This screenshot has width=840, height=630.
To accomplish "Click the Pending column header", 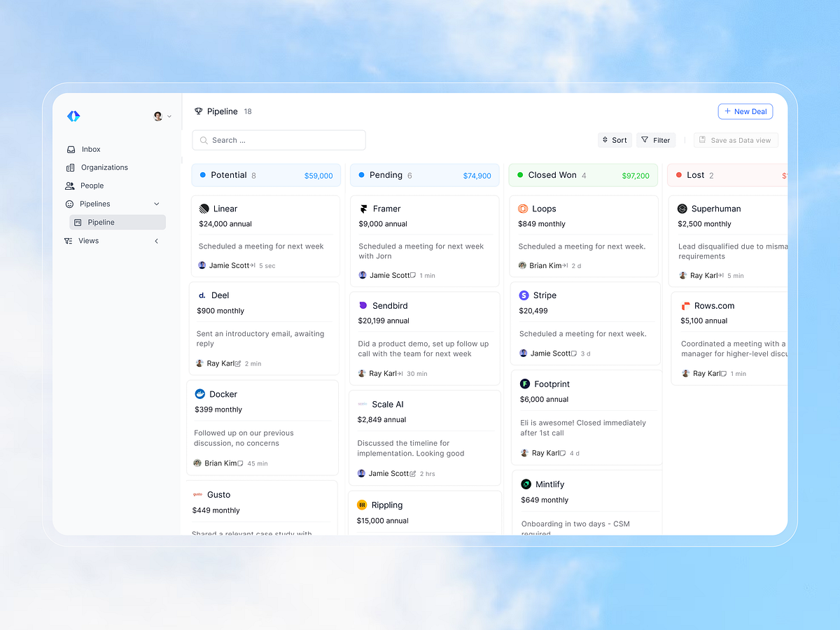I will 425,175.
